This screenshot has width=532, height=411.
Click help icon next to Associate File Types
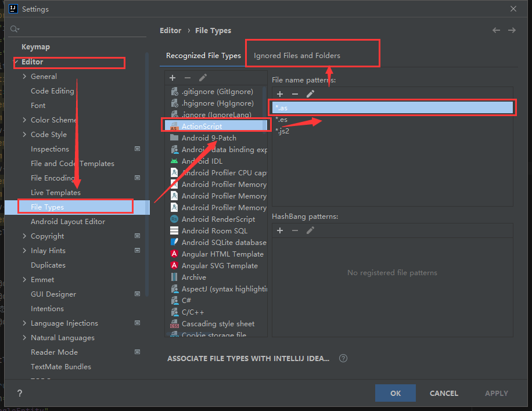pyautogui.click(x=343, y=358)
